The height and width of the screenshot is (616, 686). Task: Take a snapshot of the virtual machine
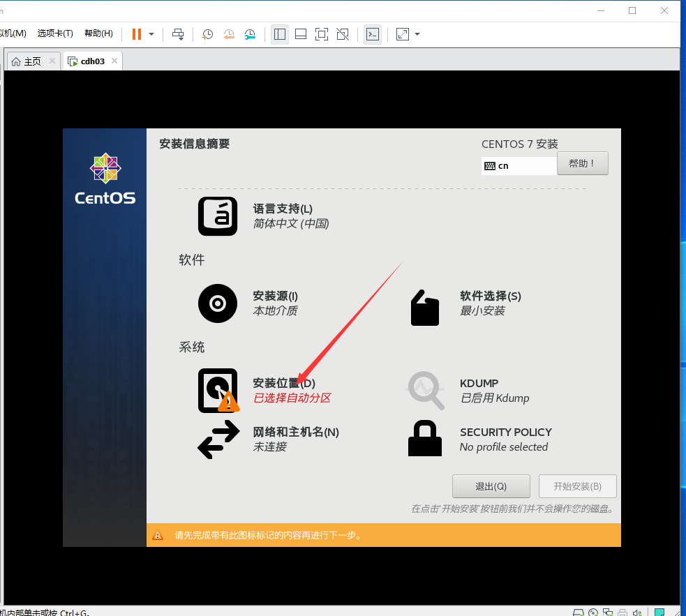[x=207, y=34]
